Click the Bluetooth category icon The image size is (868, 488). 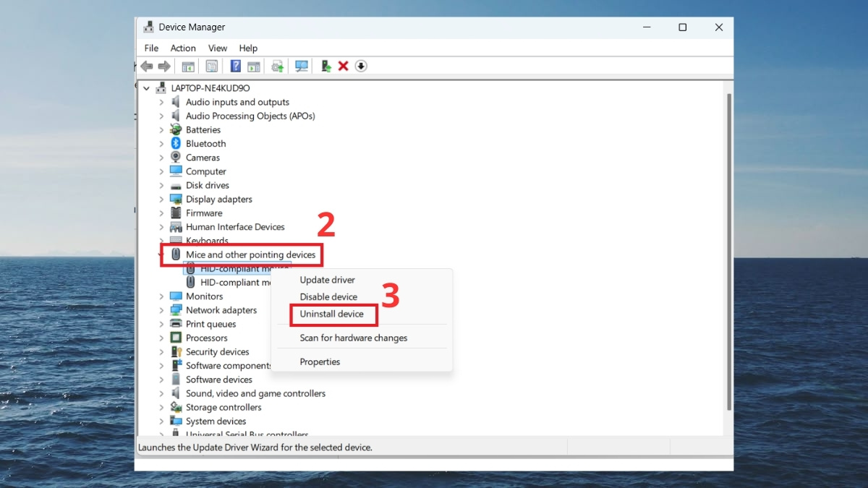point(176,144)
